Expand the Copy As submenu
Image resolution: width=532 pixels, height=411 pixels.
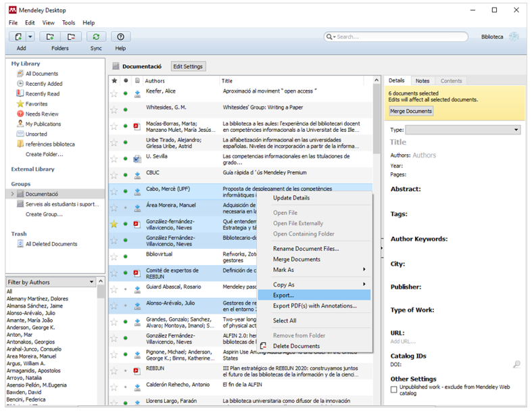click(315, 285)
